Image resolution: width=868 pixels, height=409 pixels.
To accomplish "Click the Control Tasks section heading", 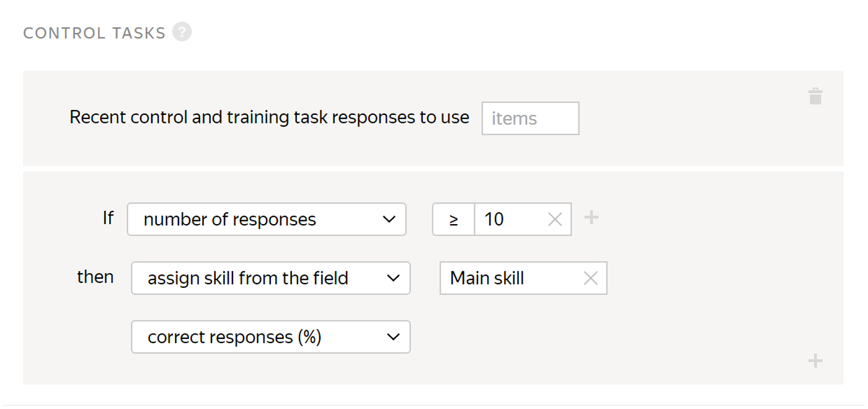I will tap(94, 33).
